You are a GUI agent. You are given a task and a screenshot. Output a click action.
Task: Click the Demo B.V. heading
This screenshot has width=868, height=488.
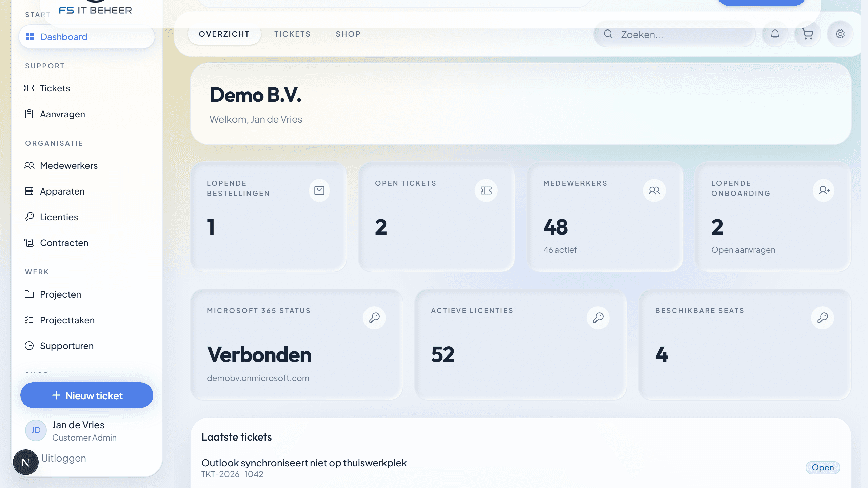coord(256,95)
